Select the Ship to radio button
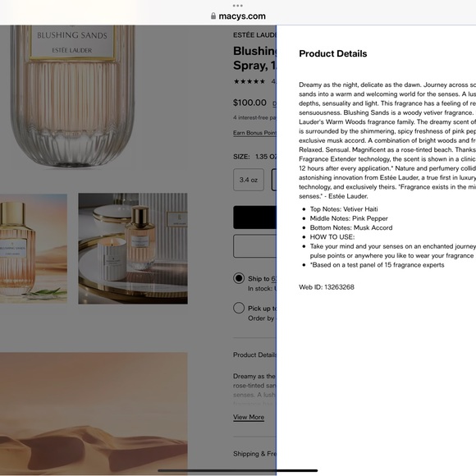 point(239,278)
